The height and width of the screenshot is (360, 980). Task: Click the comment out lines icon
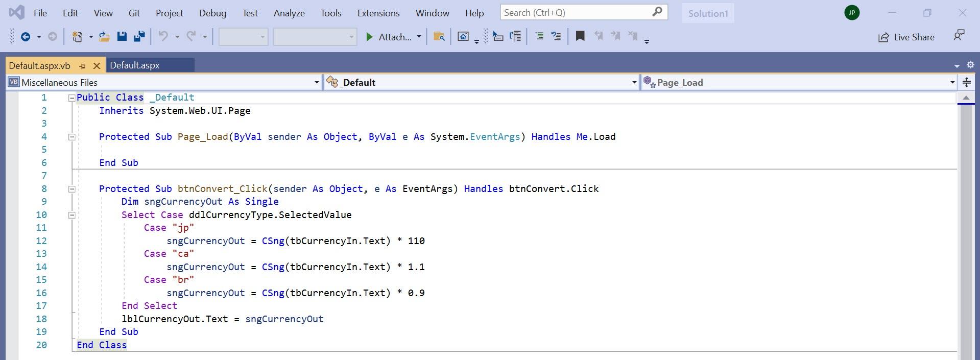pyautogui.click(x=539, y=36)
